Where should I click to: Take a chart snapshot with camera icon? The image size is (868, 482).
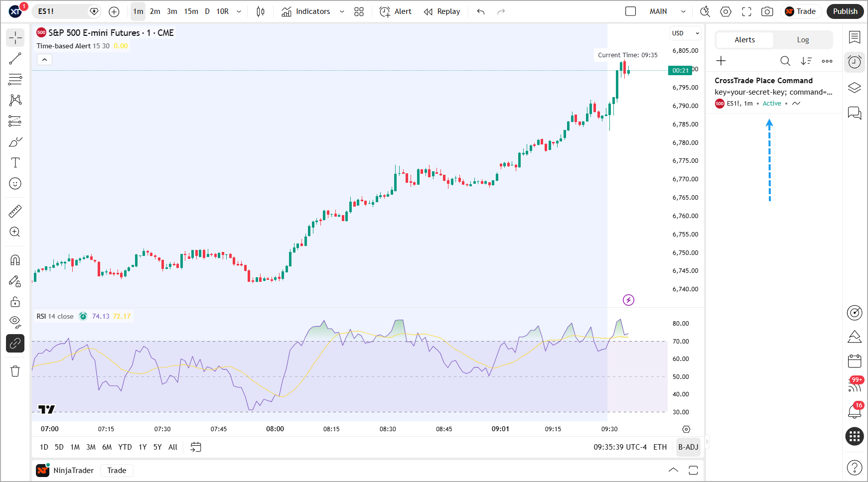(767, 11)
